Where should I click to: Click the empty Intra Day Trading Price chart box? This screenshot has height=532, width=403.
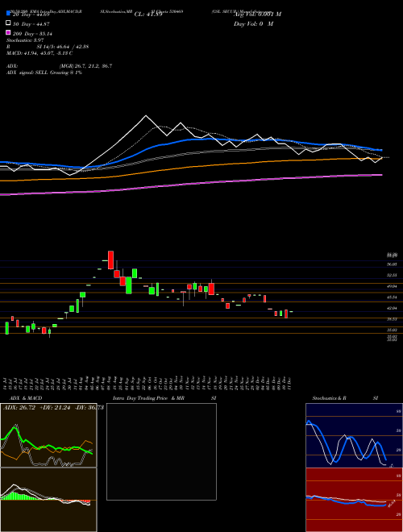(161, 451)
